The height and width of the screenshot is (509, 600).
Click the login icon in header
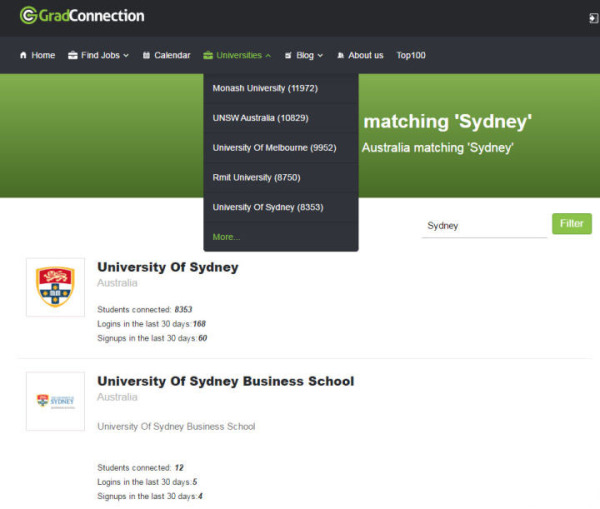click(593, 18)
